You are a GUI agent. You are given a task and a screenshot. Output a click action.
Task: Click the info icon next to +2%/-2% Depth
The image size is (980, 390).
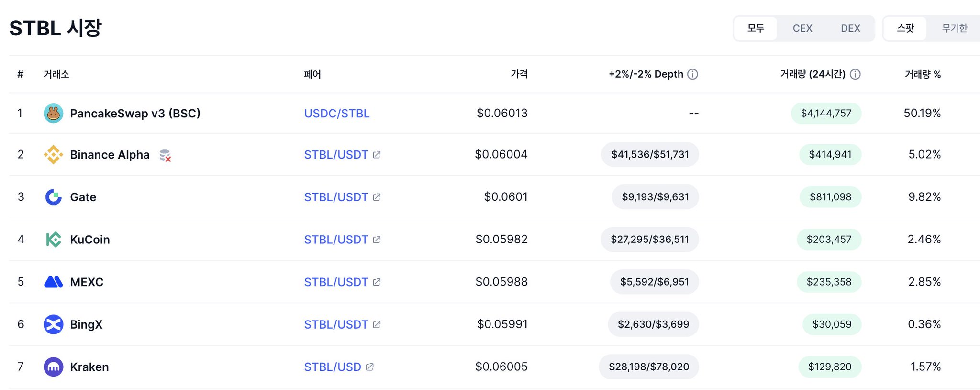(692, 74)
